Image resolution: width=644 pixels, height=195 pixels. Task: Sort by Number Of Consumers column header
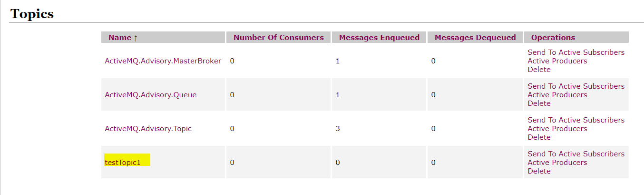(x=278, y=38)
